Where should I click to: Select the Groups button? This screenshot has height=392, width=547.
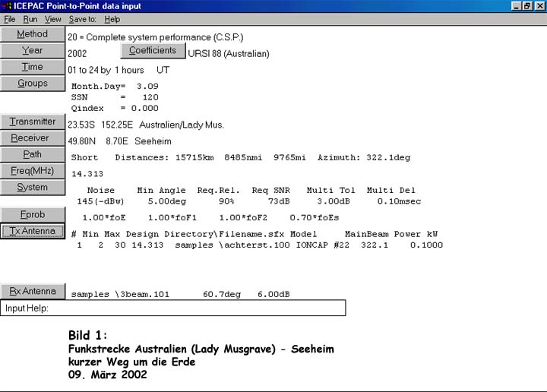click(33, 84)
